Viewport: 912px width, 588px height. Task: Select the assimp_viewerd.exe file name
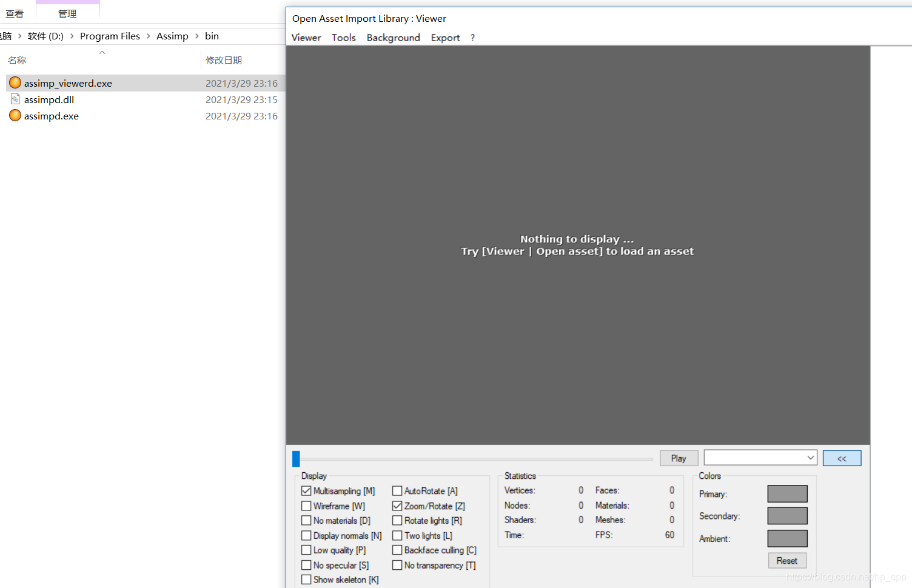[x=68, y=84]
